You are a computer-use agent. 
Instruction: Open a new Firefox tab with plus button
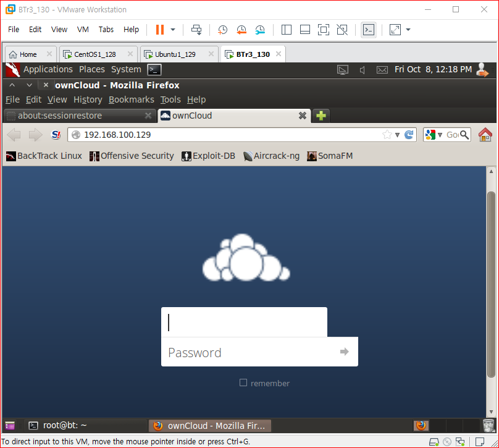click(x=321, y=116)
